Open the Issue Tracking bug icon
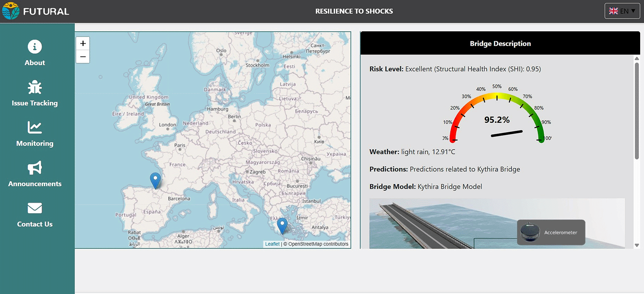 [35, 87]
